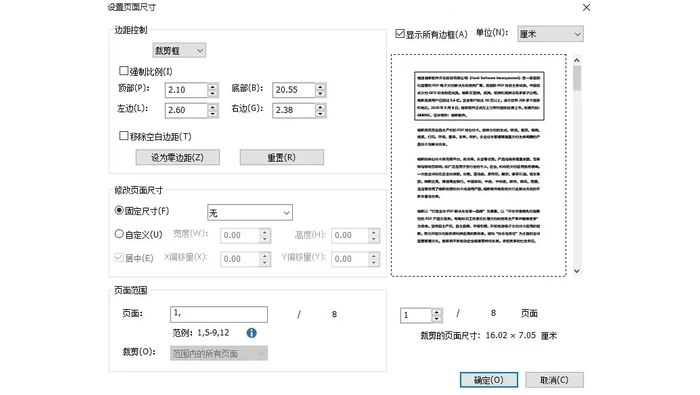Click the 范例: 1,5-9,12 example text
This screenshot has height=395, width=700.
tap(201, 333)
